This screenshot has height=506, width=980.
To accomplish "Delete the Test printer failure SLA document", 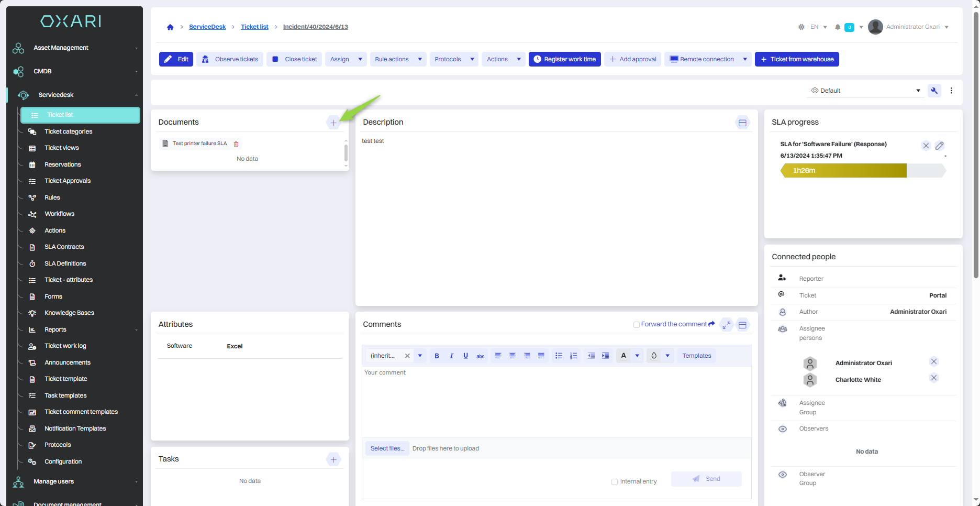I will point(236,144).
